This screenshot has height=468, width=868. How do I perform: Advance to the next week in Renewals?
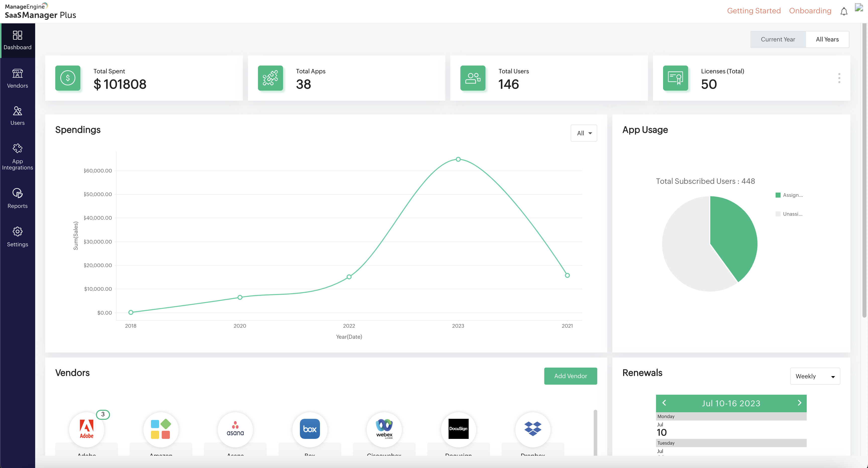click(x=800, y=403)
